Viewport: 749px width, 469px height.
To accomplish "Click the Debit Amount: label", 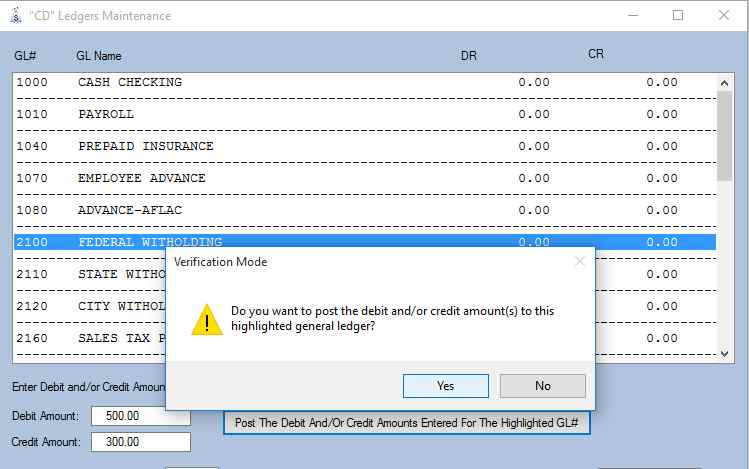I will click(45, 416).
